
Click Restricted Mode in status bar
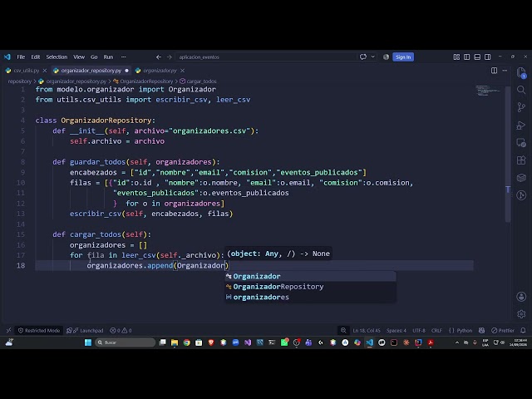pyautogui.click(x=39, y=331)
